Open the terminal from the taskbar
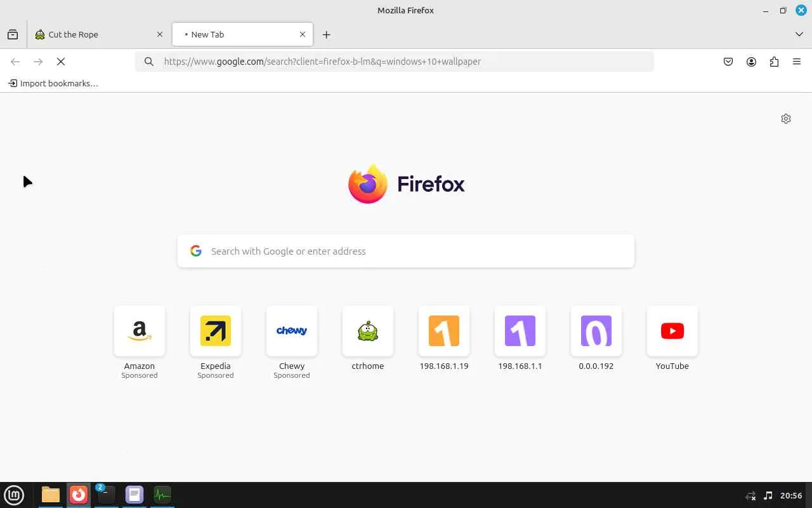Viewport: 812px width, 508px height. [x=107, y=495]
